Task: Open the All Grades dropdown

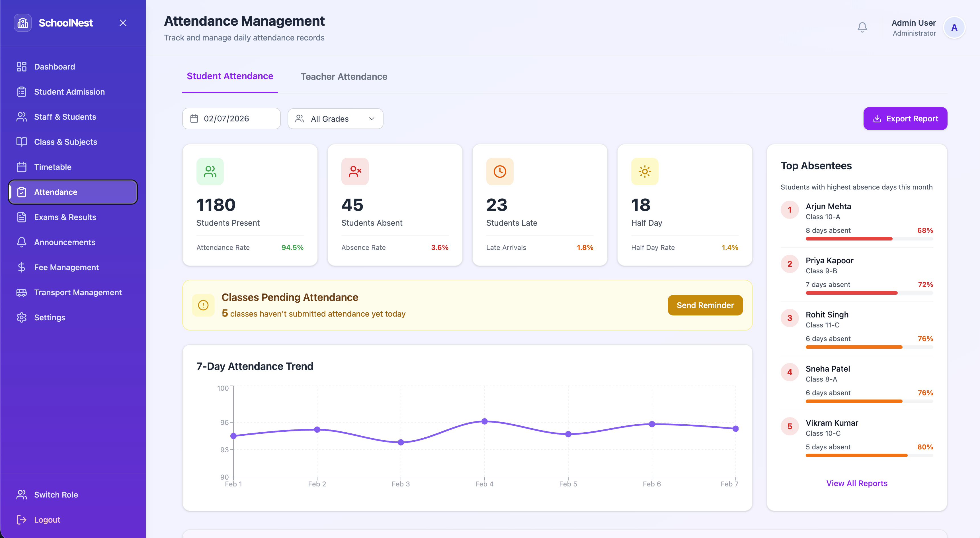Action: (335, 119)
